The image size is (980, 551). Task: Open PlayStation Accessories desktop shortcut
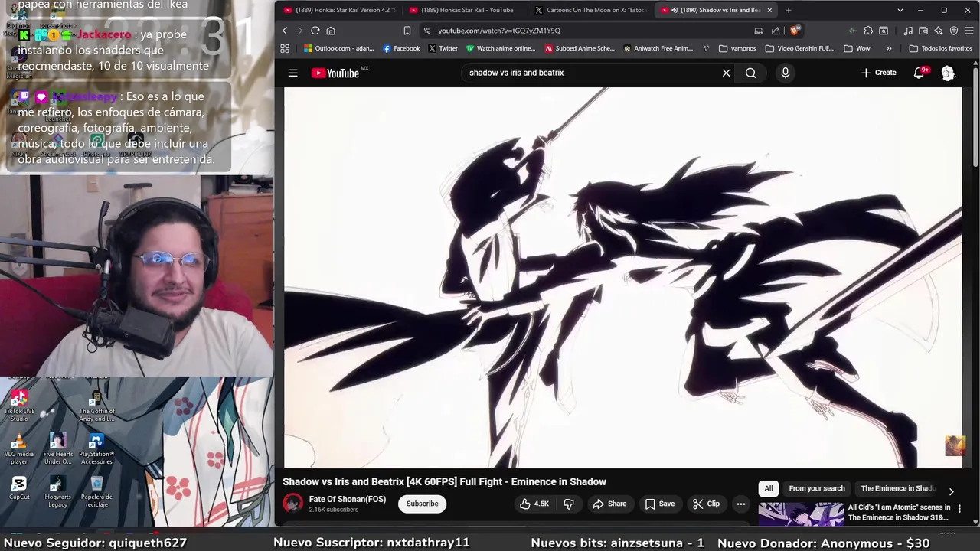tap(96, 449)
